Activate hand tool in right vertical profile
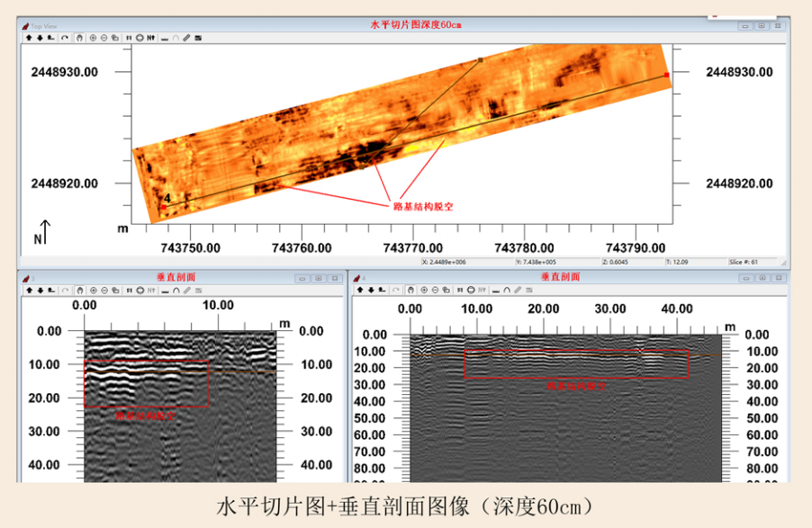 point(410,291)
